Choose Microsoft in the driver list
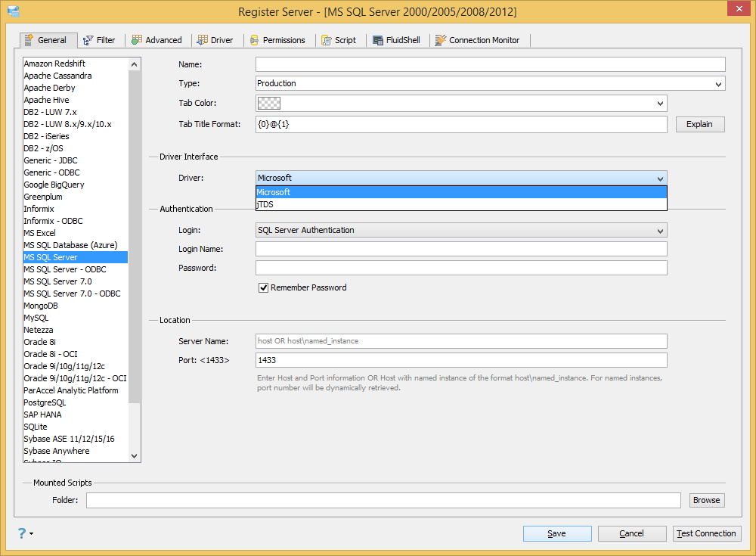Screen dimensions: 756x556 coord(461,192)
